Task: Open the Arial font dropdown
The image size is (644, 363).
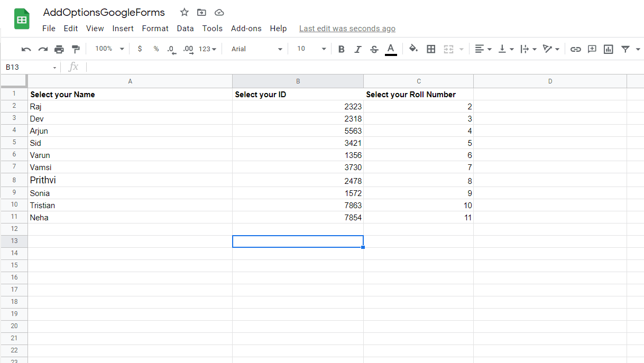Action: coord(257,49)
